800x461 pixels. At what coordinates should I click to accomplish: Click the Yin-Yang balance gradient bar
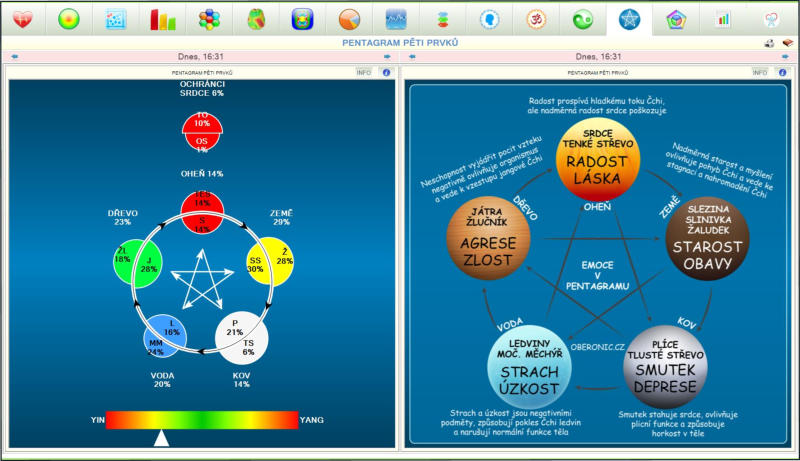point(201,420)
